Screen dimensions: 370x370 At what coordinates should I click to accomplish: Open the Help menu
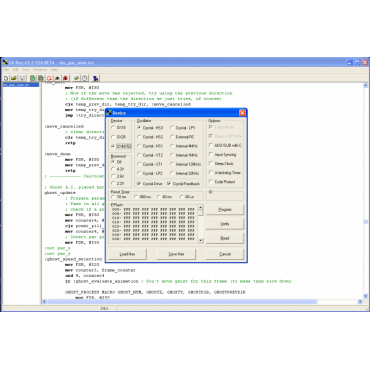coord(54,70)
